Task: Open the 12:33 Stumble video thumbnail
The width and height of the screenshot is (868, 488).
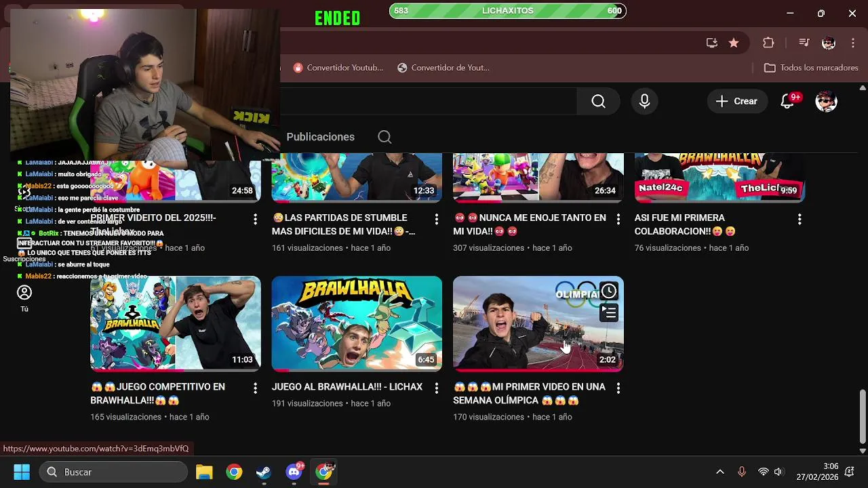Action: (x=357, y=178)
